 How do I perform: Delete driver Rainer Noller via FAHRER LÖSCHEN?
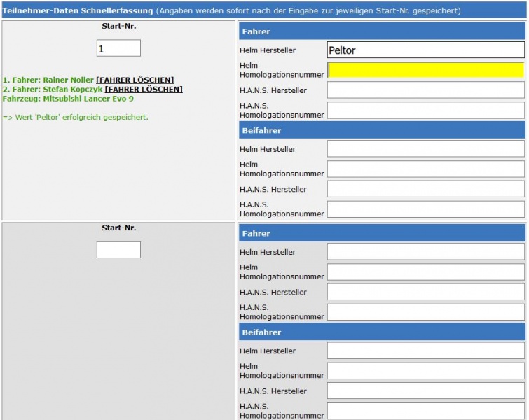click(135, 80)
